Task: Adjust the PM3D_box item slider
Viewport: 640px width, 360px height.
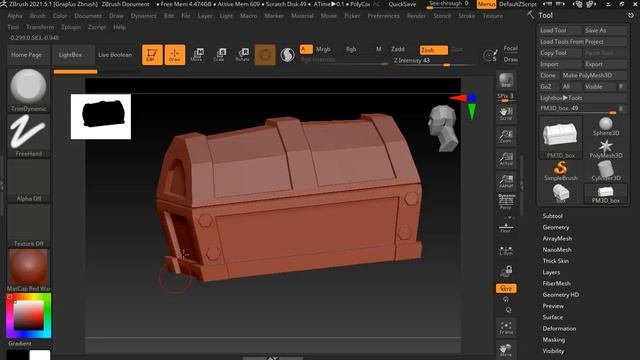Action: [x=579, y=109]
